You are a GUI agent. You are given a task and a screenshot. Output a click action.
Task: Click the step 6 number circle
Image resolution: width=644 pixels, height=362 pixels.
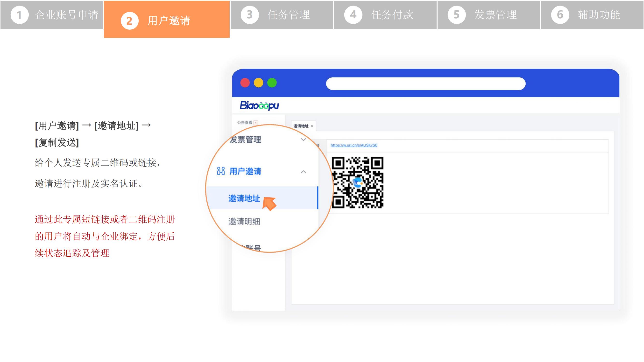560,15
